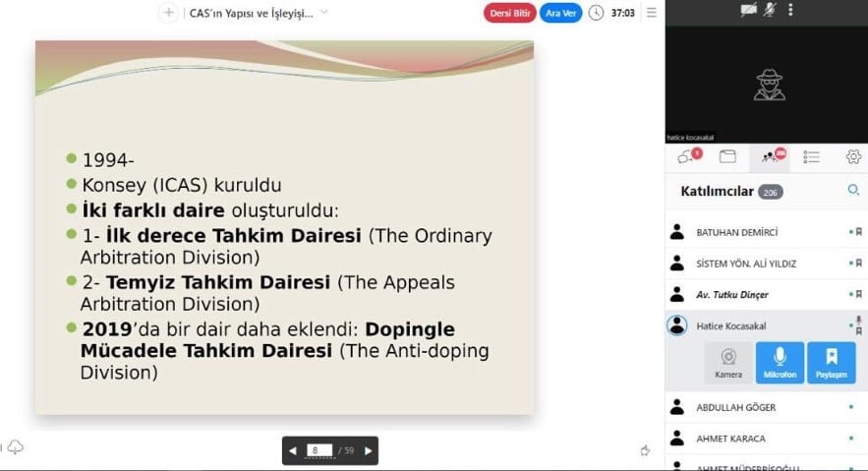Open video options three-dot menu
This screenshot has width=868, height=471.
click(790, 10)
